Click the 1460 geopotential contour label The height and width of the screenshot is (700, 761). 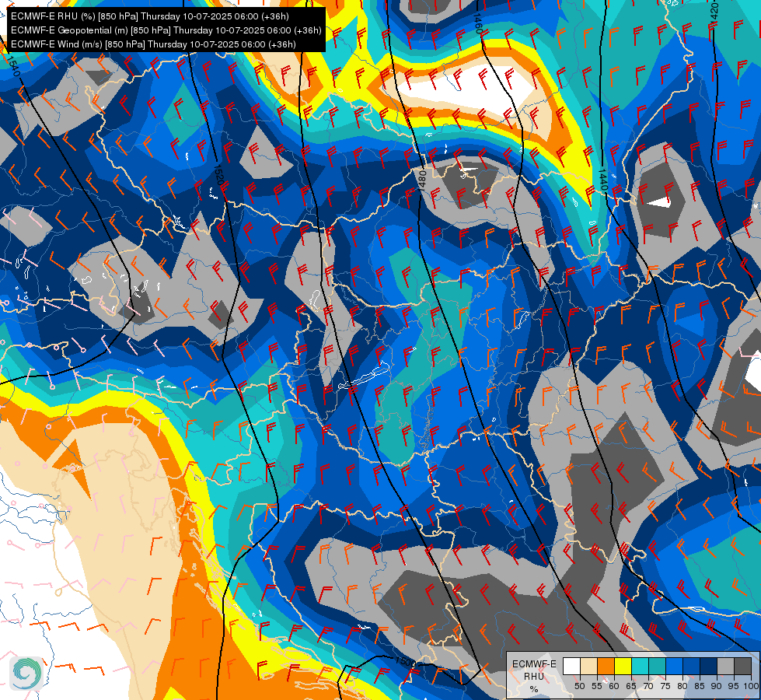click(x=477, y=23)
